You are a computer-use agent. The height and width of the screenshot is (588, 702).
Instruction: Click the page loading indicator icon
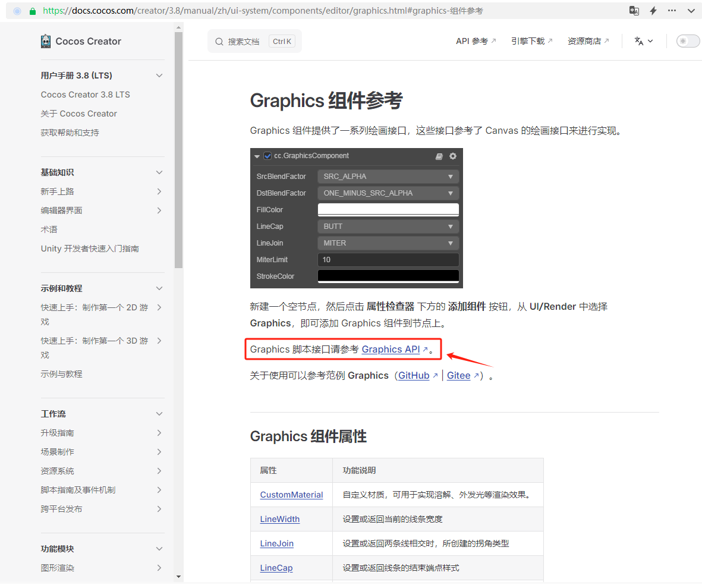coord(17,11)
